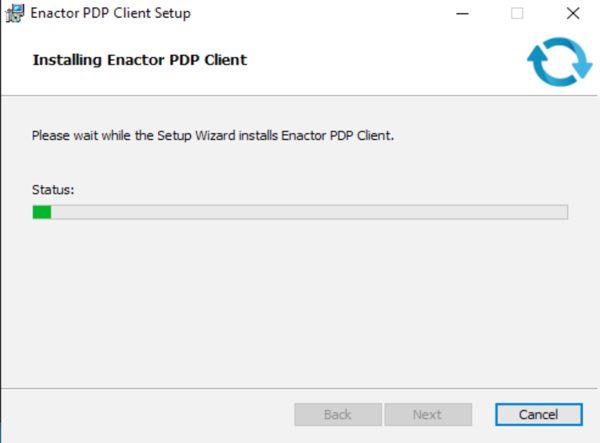Viewport: 600px width, 443px height.
Task: Click the installer icon in title bar
Action: pyautogui.click(x=13, y=14)
